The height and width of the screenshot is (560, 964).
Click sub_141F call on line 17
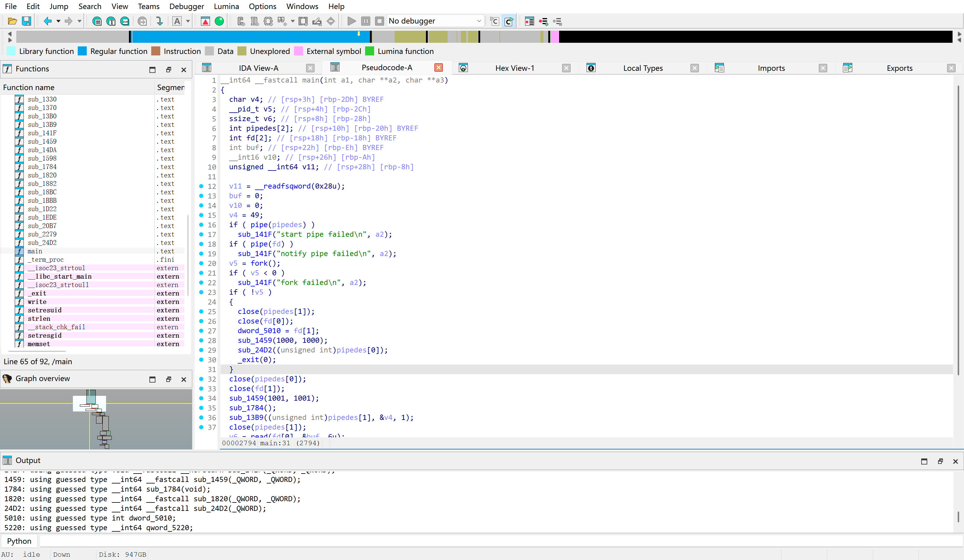[255, 234]
